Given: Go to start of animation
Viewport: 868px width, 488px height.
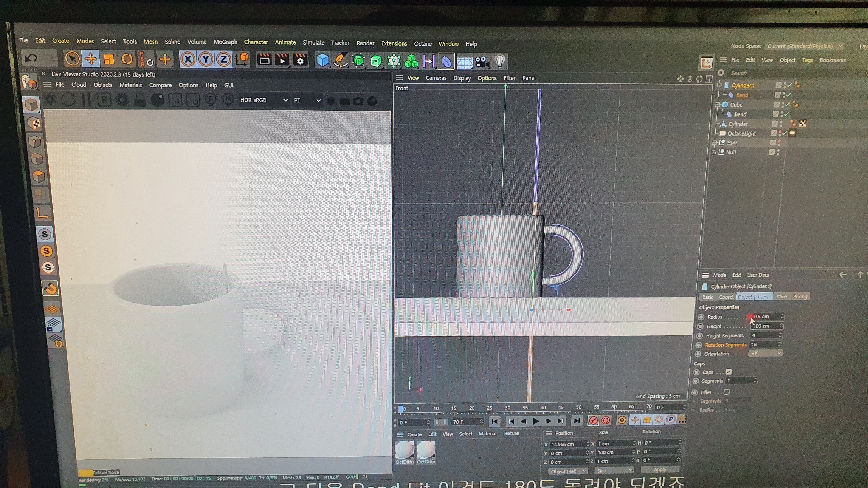Looking at the screenshot, I should 494,421.
